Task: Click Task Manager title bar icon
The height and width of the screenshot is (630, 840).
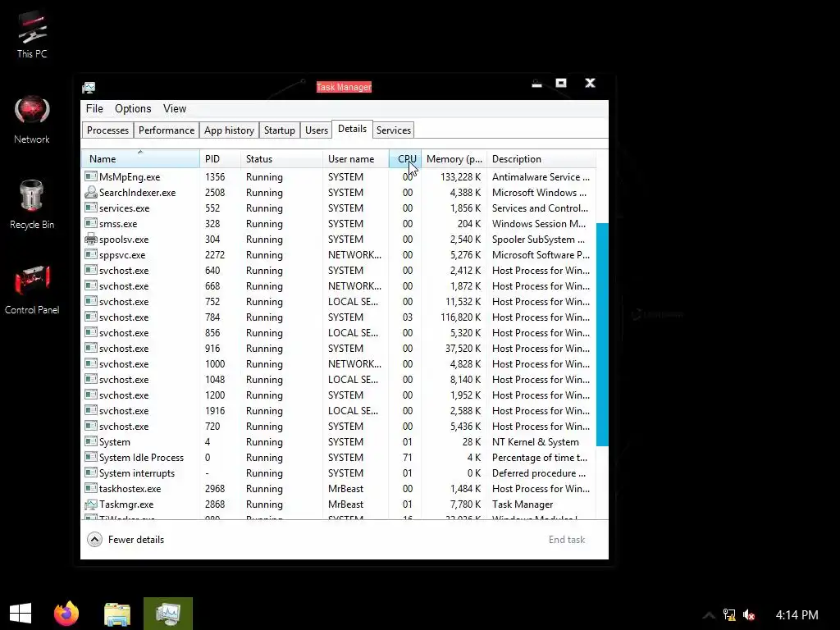Action: [89, 87]
